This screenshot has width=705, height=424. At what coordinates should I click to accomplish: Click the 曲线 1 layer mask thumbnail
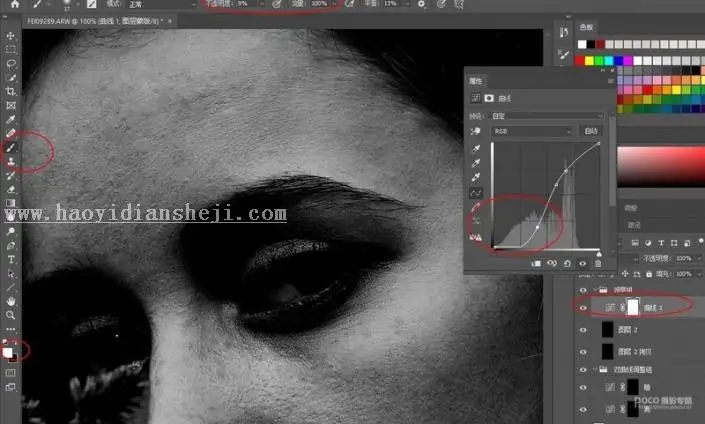coord(633,308)
